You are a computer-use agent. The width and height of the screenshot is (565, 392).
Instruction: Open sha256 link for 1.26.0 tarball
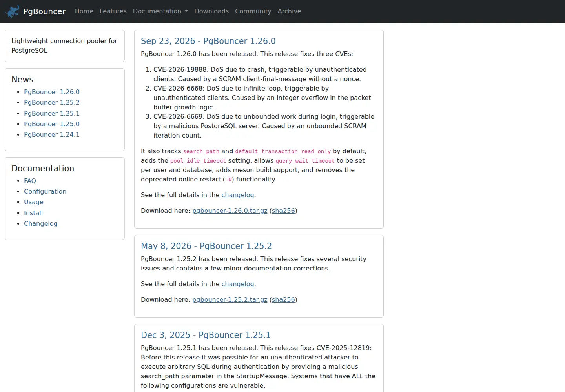(283, 211)
